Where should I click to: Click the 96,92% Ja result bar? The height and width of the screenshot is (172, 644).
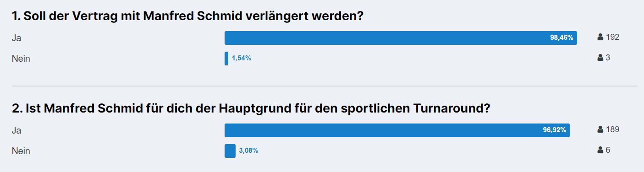[x=397, y=130]
